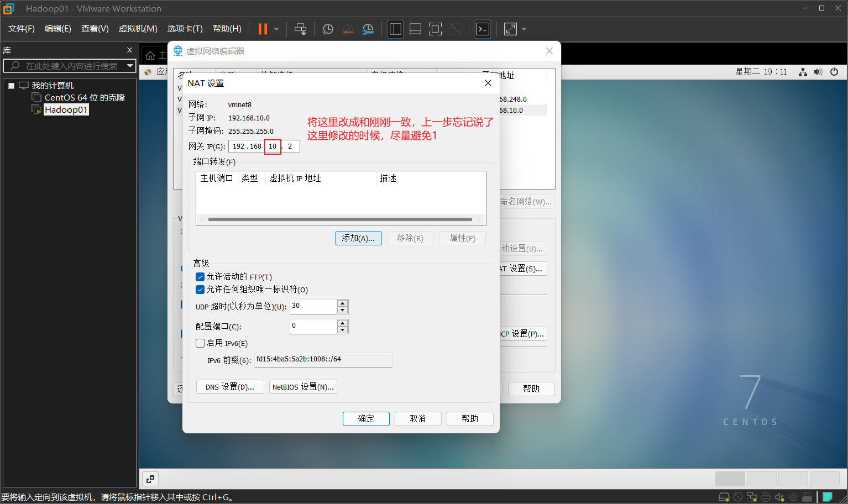The width and height of the screenshot is (848, 504).
Task: Enable the 启用 IPv6 checkbox
Action: point(200,343)
